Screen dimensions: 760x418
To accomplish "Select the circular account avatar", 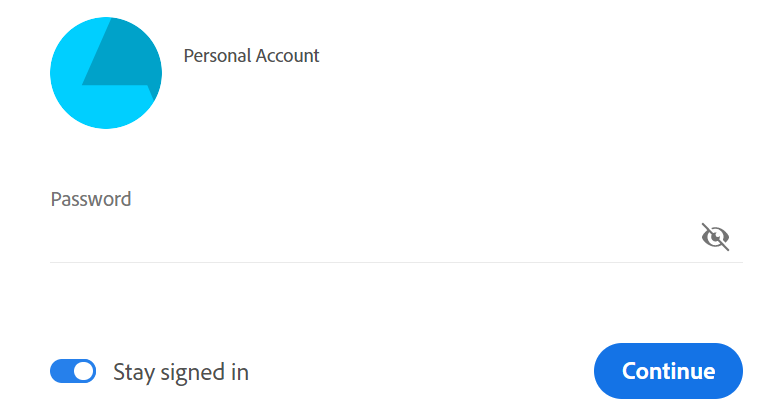I will [105, 73].
